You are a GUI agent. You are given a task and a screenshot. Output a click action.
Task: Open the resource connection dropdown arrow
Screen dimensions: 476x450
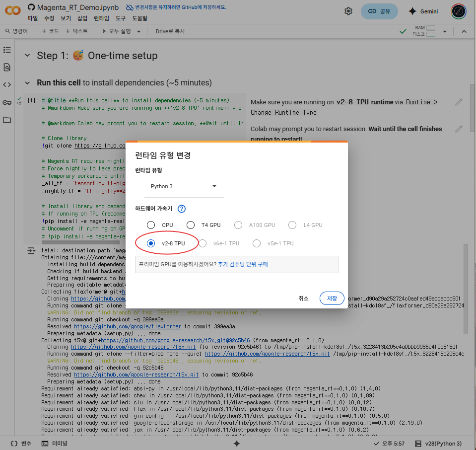(x=444, y=31)
